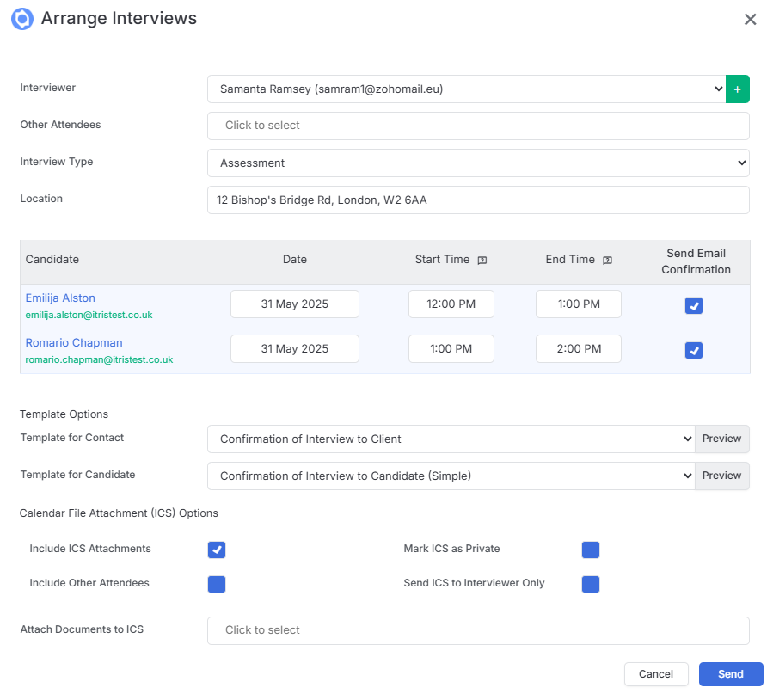Click the Send button
Image resolution: width=767 pixels, height=700 pixels.
point(731,674)
